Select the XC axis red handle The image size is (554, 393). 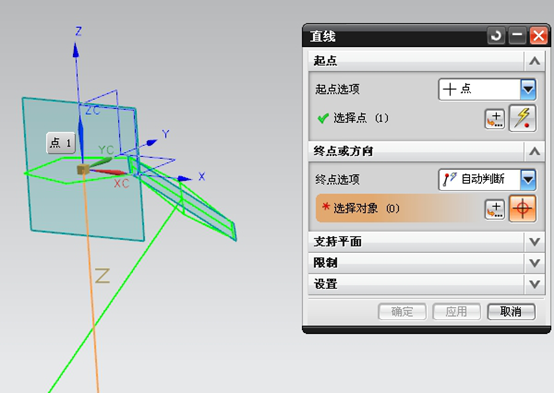click(x=108, y=172)
